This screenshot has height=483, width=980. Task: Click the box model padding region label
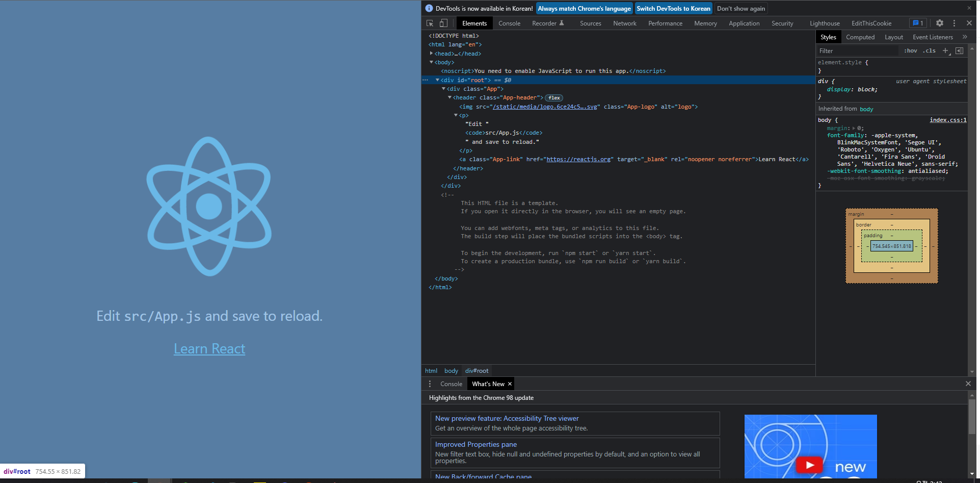[x=873, y=236]
